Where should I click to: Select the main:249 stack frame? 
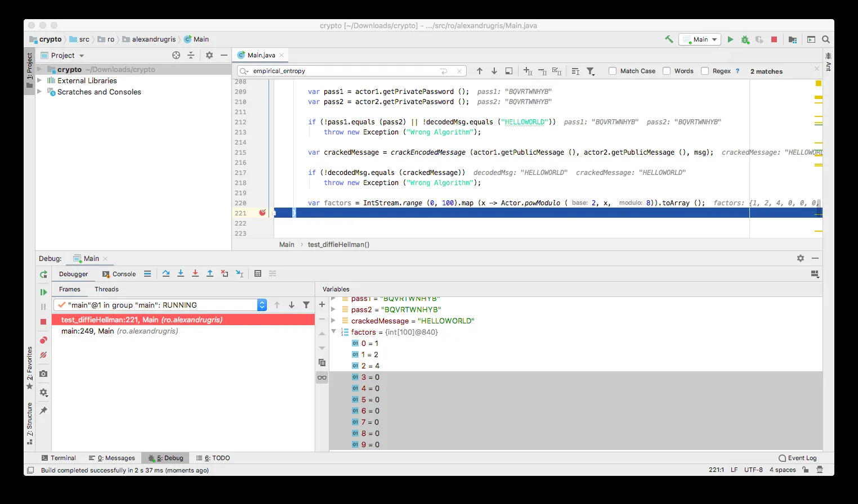coord(183,331)
